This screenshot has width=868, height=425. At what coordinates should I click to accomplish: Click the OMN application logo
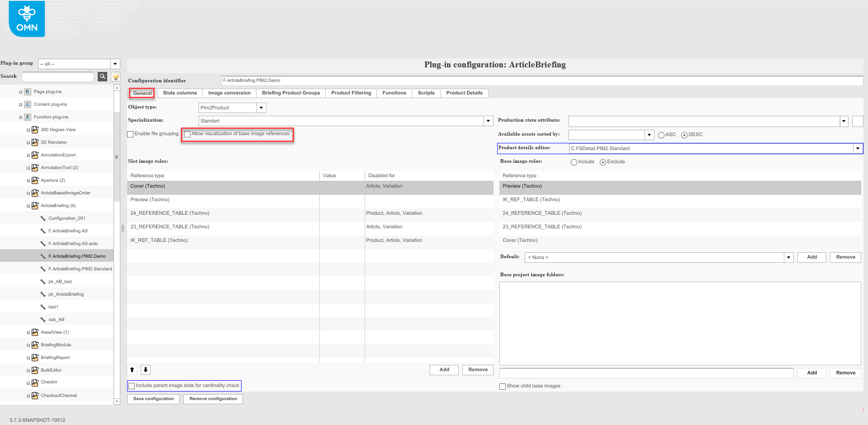click(x=26, y=18)
